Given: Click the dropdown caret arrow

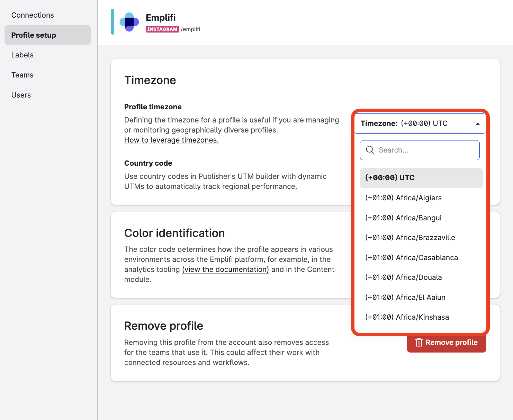Looking at the screenshot, I should point(478,124).
